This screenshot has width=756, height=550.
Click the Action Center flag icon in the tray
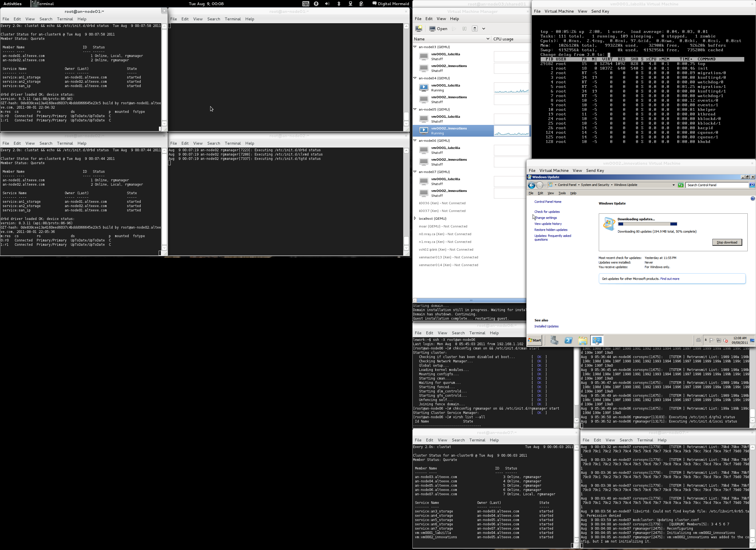point(712,341)
